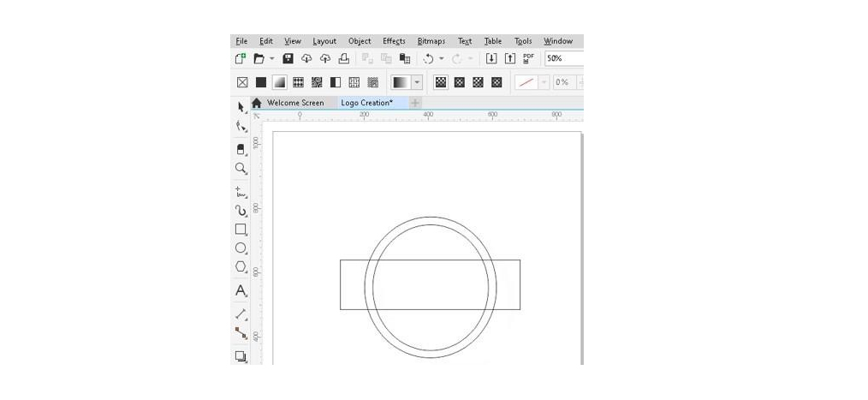The image size is (868, 400).
Task: Activate the Zoom tool magnifier
Action: click(x=241, y=169)
